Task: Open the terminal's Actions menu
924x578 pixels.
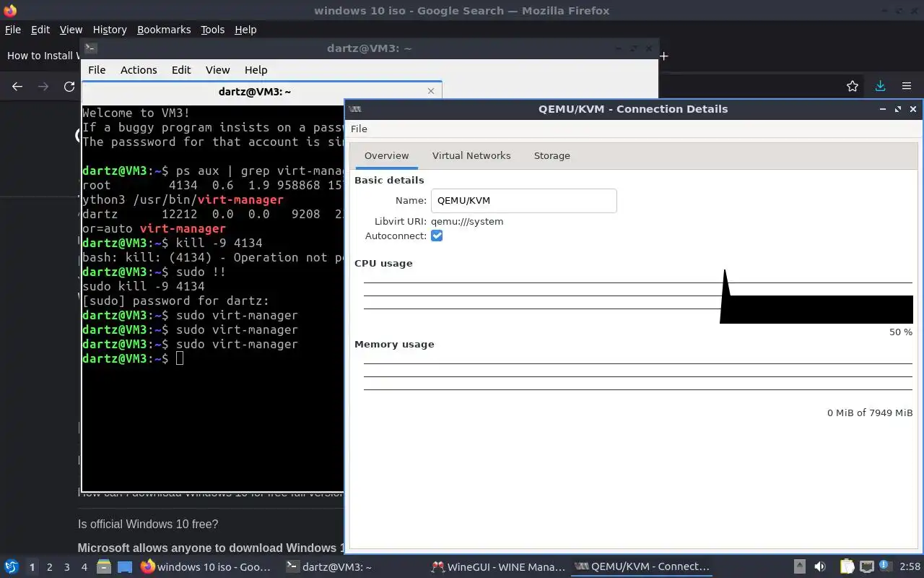Action: coord(139,70)
